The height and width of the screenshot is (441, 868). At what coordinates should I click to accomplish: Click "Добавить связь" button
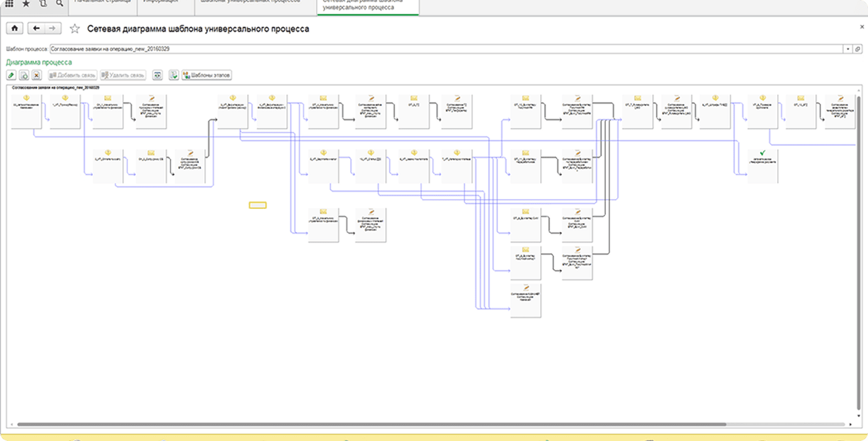pyautogui.click(x=72, y=75)
